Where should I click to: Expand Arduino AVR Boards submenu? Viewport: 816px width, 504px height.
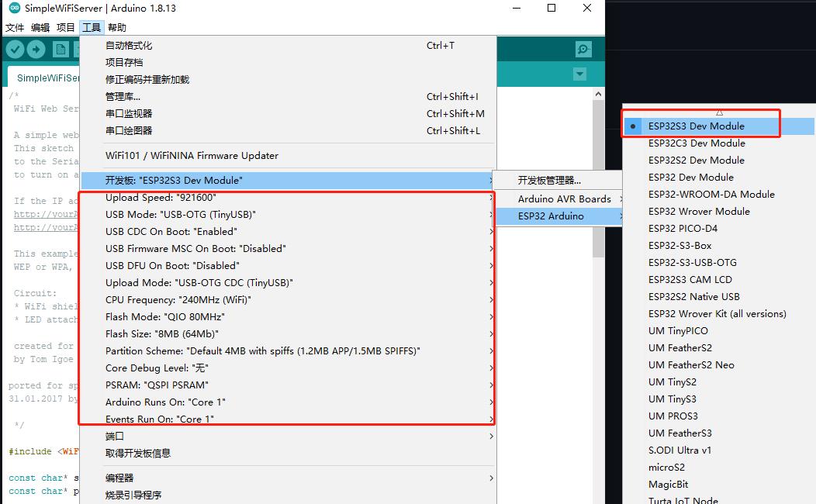tap(558, 199)
